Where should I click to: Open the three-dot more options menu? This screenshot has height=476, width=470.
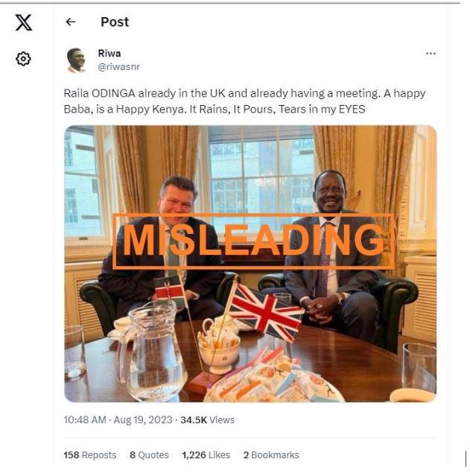click(x=431, y=54)
